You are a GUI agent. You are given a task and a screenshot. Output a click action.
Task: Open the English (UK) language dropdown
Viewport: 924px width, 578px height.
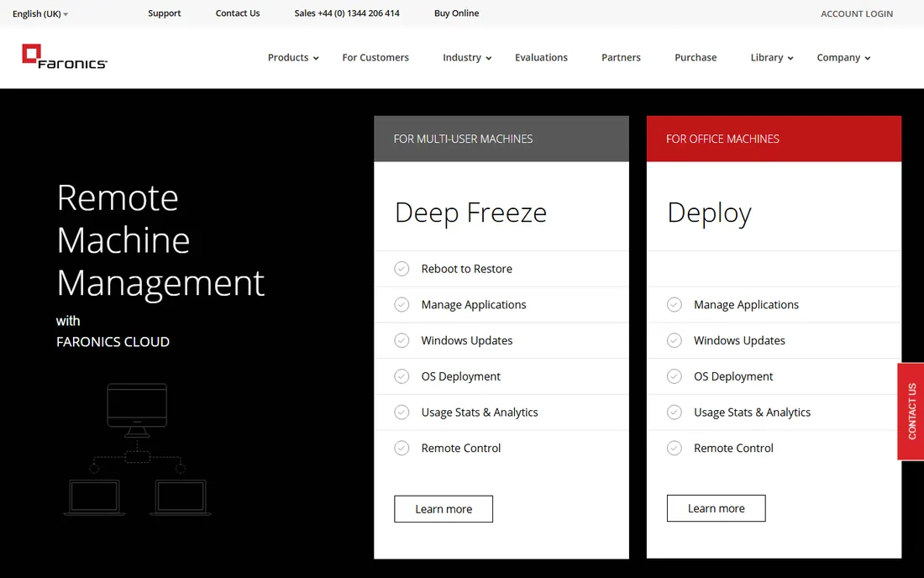[x=40, y=13]
